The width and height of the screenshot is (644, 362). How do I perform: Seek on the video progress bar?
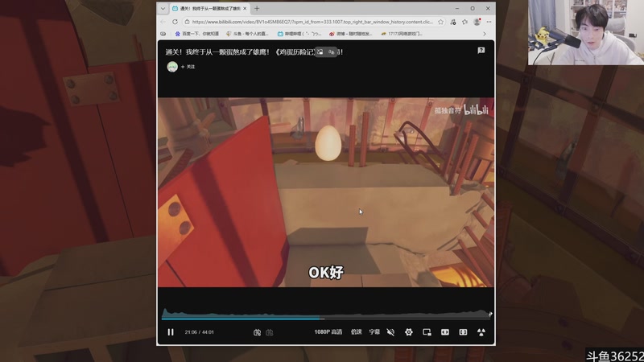click(x=326, y=318)
